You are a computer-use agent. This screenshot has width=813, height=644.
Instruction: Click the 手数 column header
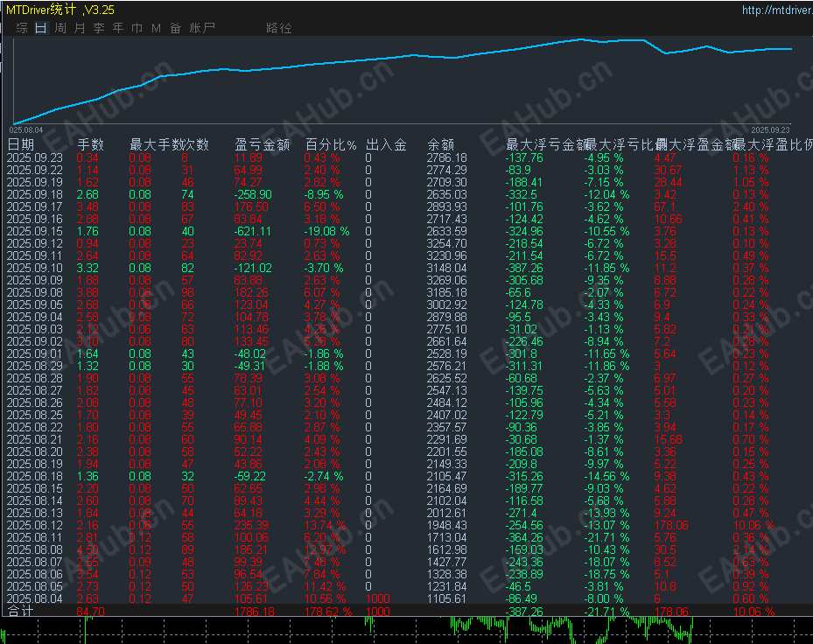tap(91, 144)
